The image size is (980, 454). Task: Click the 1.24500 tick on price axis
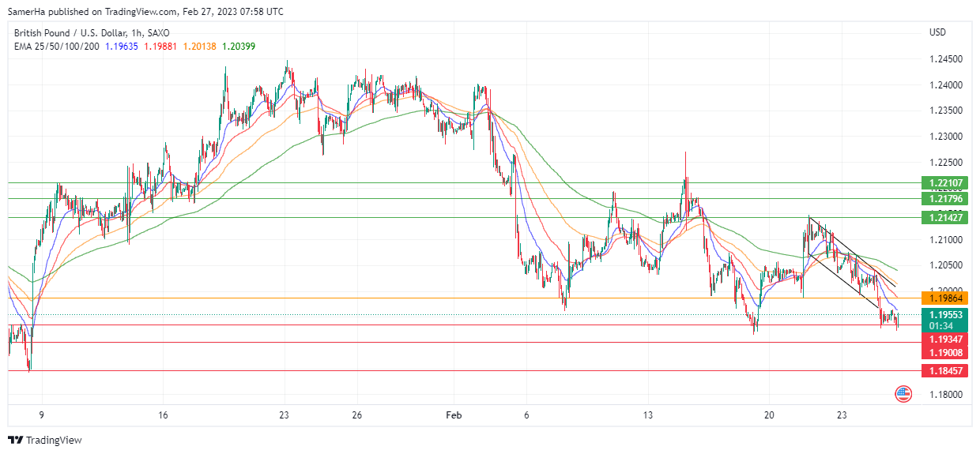(x=945, y=59)
